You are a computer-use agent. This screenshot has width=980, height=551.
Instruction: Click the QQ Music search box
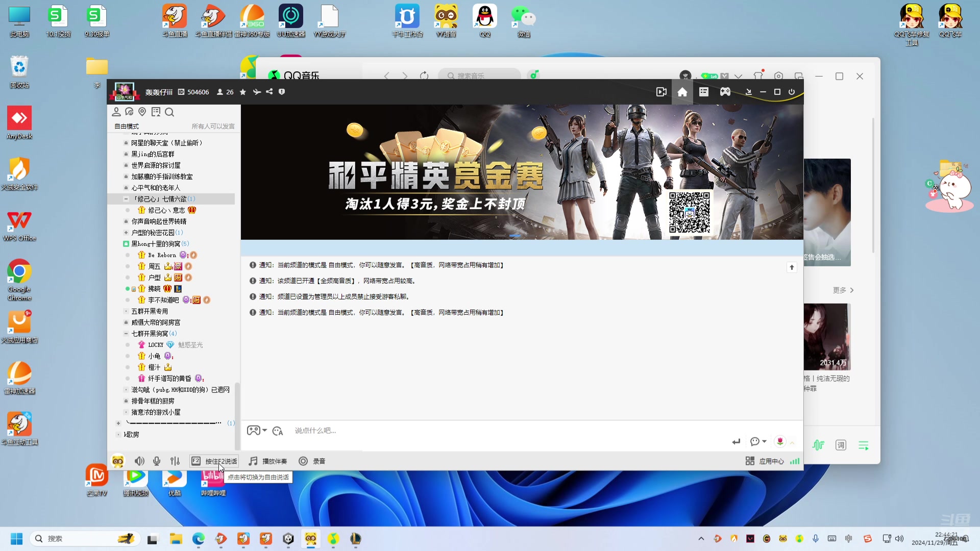pyautogui.click(x=479, y=76)
